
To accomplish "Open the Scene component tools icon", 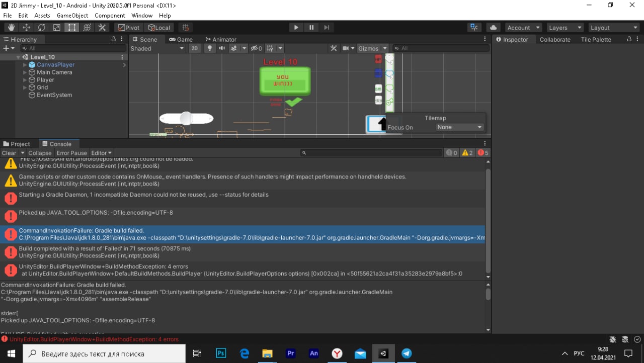I will click(334, 48).
